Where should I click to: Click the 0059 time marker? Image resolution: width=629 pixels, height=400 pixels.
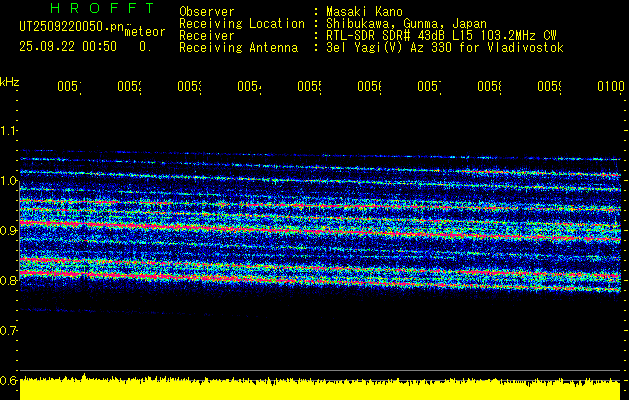[x=550, y=86]
